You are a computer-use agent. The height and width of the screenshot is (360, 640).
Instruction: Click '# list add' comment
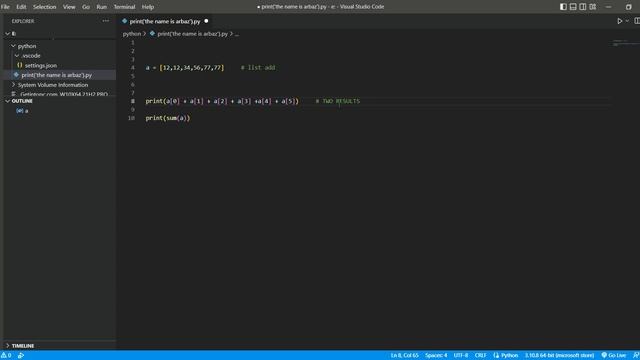point(258,68)
